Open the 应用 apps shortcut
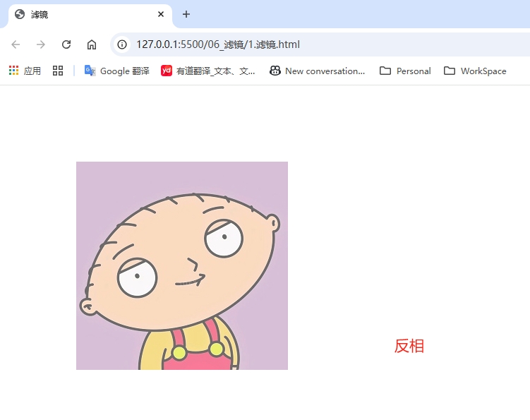The width and height of the screenshot is (530, 420). (x=25, y=71)
